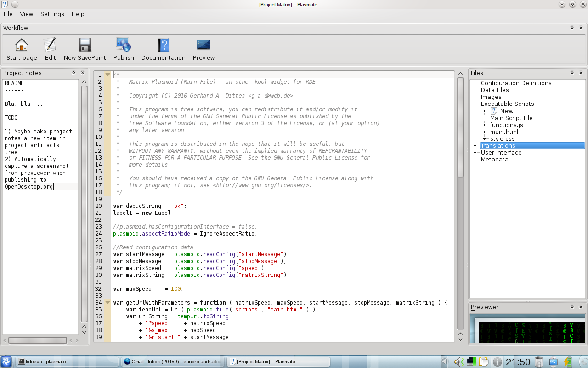Click the volume speaker tray icon
Viewport: 588px width, 368px height.
459,362
